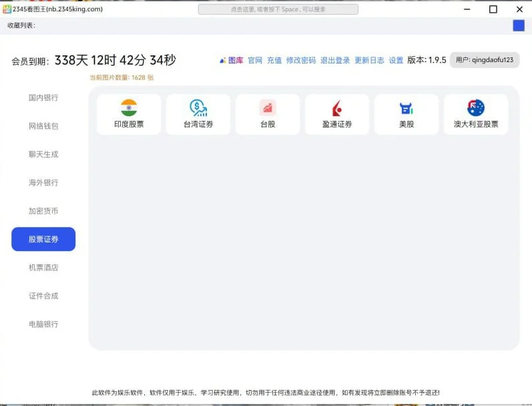Click the 收藏列表 favorites label
This screenshot has height=406, width=532.
click(x=21, y=25)
